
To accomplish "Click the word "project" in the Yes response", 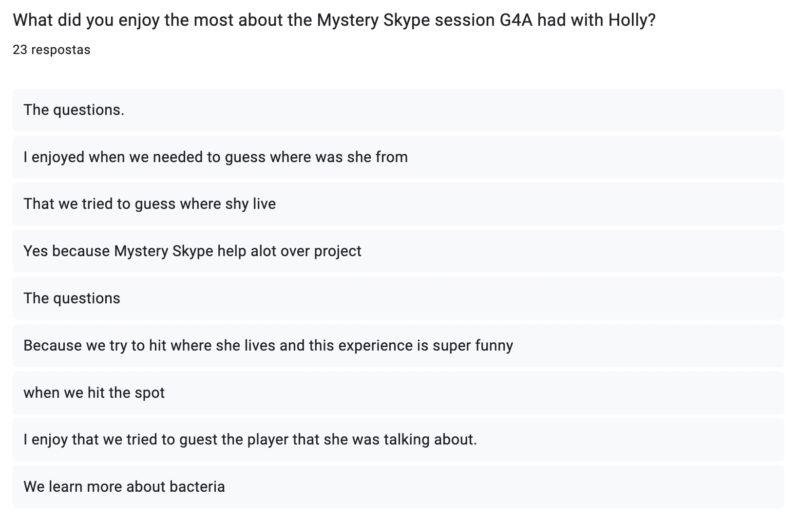I will tap(335, 251).
